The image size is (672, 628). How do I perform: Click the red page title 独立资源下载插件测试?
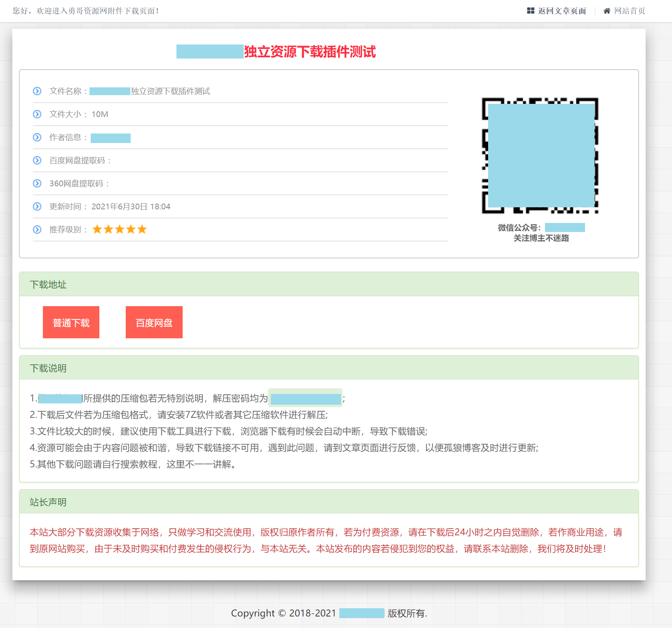point(310,52)
